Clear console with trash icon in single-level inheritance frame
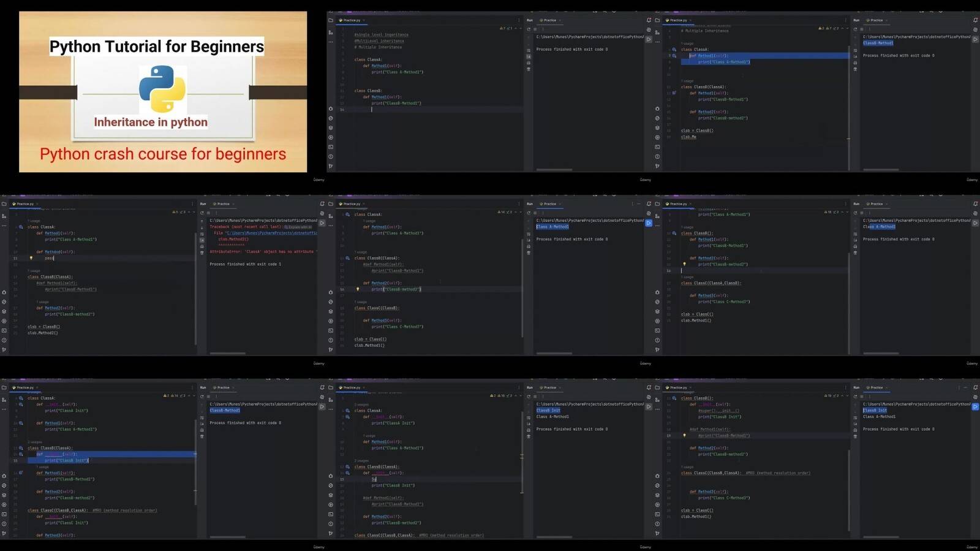 [x=529, y=69]
